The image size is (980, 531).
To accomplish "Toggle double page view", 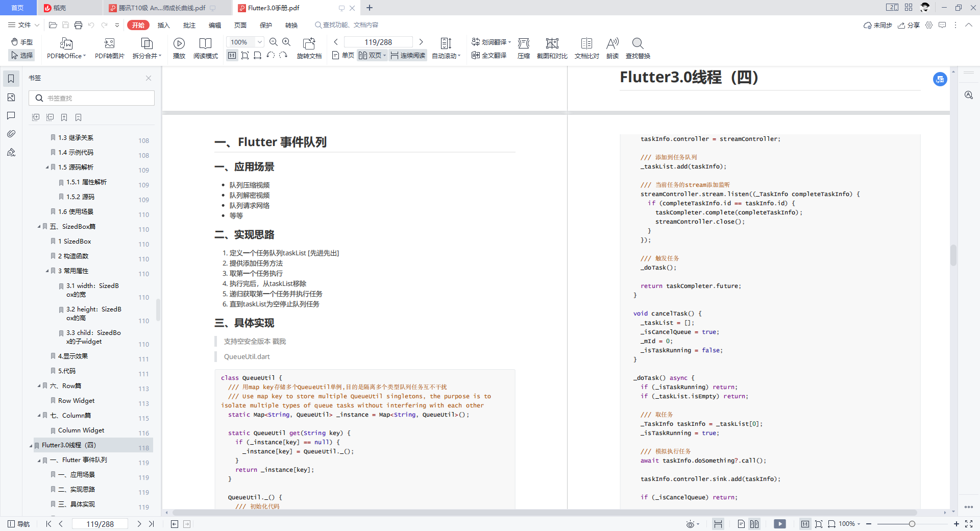I will pyautogui.click(x=372, y=55).
